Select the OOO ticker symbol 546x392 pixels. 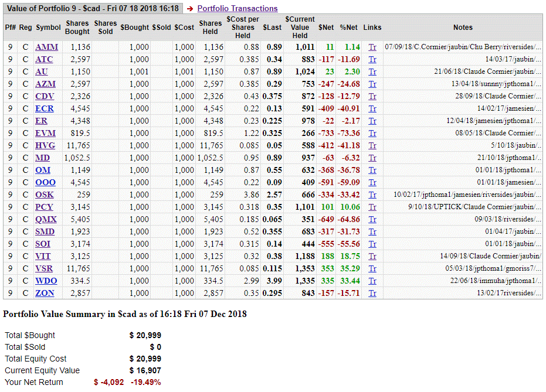click(45, 182)
